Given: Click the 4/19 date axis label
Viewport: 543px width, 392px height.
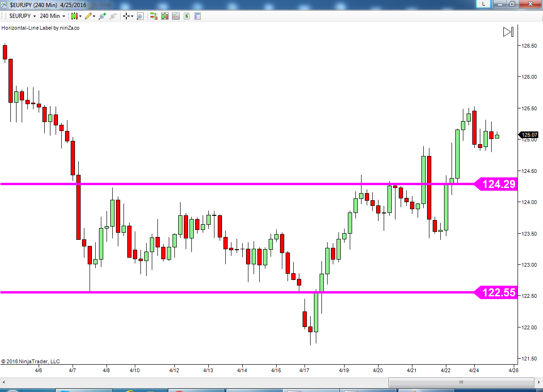Looking at the screenshot, I should [x=344, y=370].
